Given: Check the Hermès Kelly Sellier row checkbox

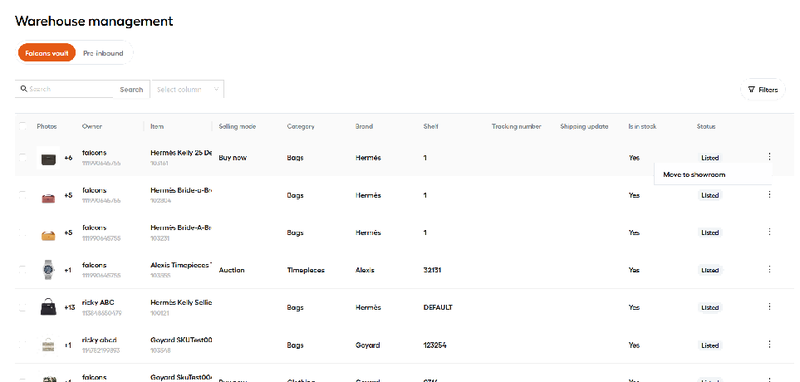Looking at the screenshot, I should pyautogui.click(x=22, y=308).
